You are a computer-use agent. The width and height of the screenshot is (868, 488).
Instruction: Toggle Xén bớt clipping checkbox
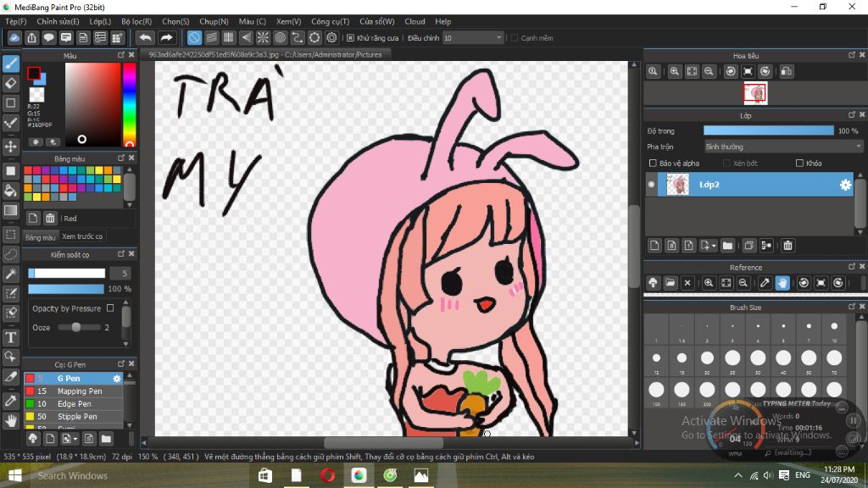point(726,164)
